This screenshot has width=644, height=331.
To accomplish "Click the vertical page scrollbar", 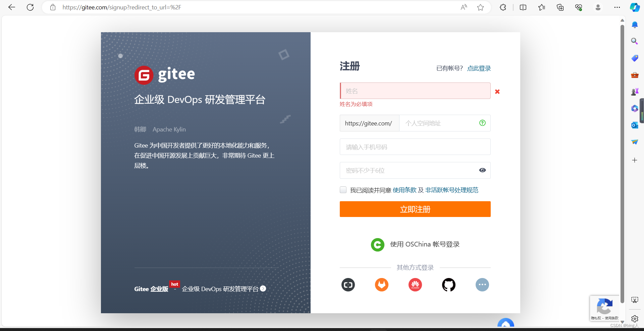I will pos(622,164).
